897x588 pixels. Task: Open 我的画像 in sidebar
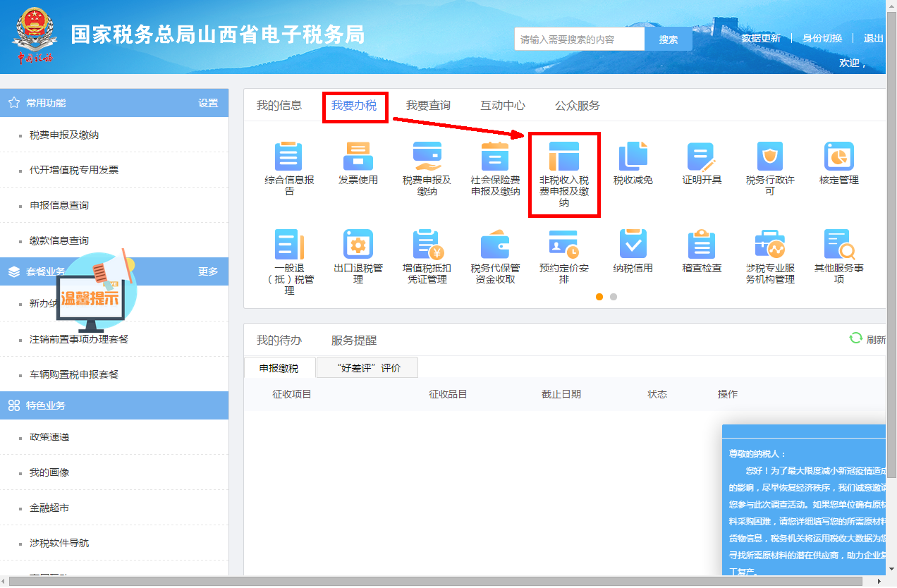(49, 472)
